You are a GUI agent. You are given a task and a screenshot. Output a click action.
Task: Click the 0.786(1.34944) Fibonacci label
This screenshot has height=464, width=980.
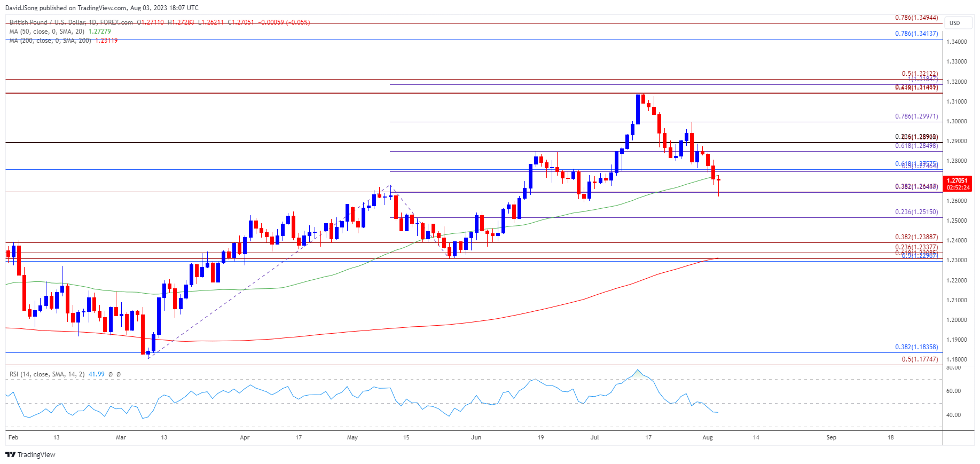pos(916,18)
